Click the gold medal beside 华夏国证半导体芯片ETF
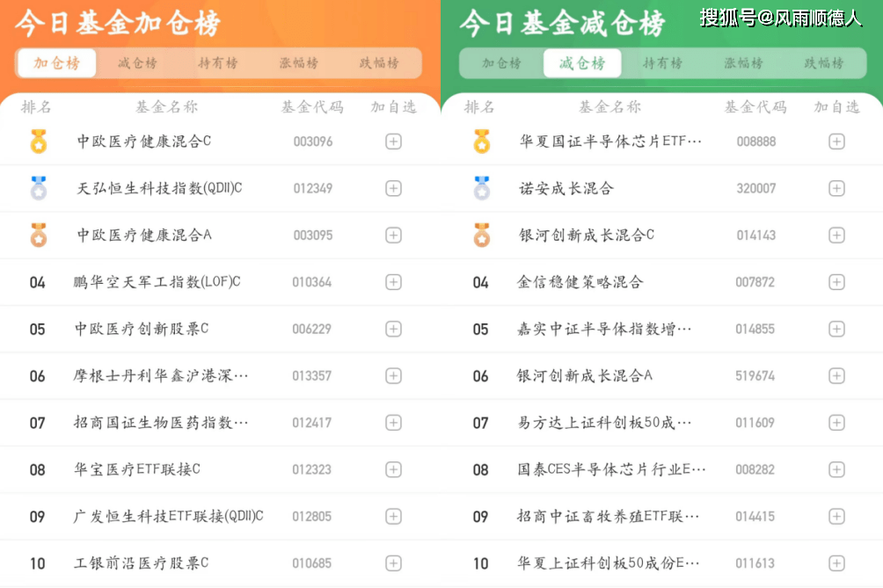The width and height of the screenshot is (883, 588). pos(481,141)
